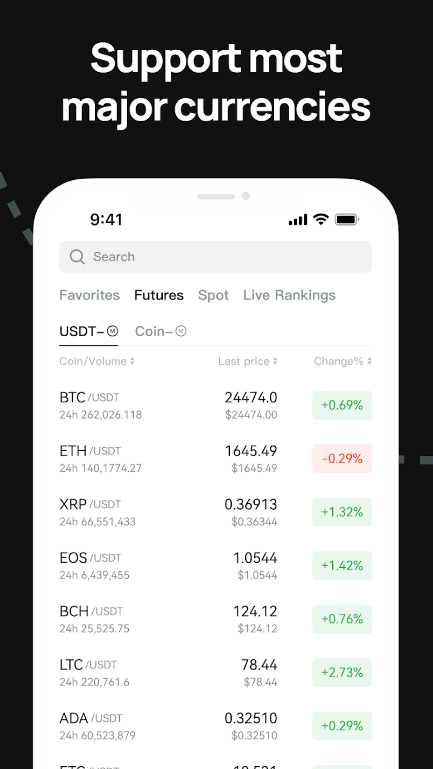
Task: Open the ADA/USDT market row
Action: tap(215, 726)
